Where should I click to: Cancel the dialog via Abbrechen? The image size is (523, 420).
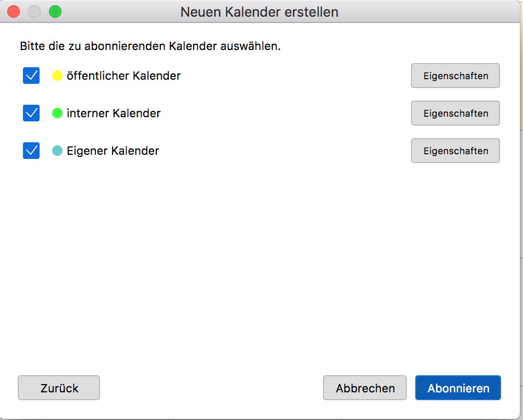365,388
